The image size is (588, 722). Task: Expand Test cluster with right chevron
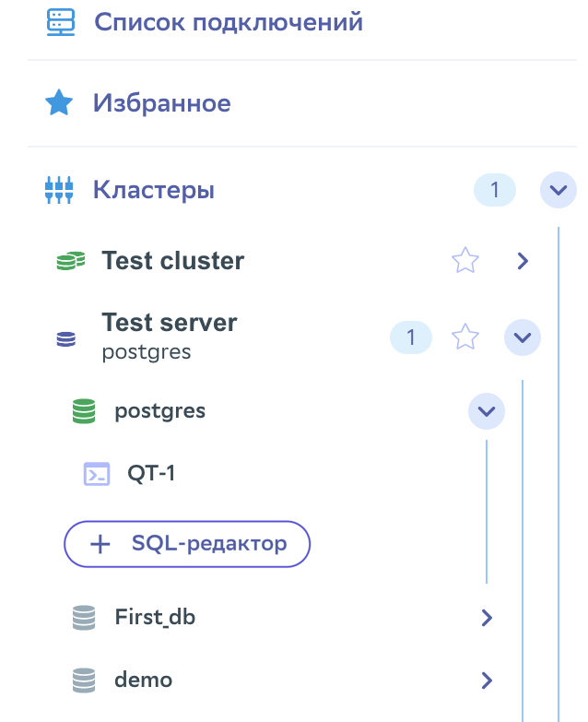(x=523, y=261)
